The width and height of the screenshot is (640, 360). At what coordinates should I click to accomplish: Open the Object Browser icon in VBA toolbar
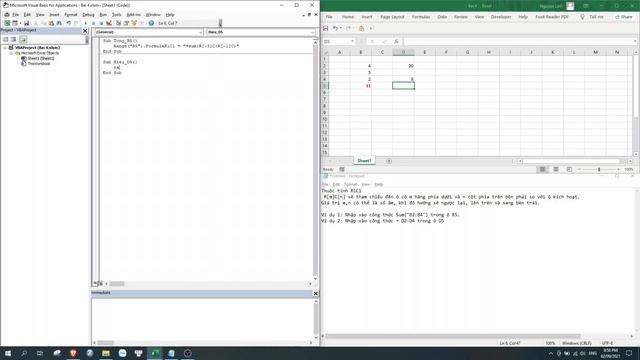pos(134,23)
